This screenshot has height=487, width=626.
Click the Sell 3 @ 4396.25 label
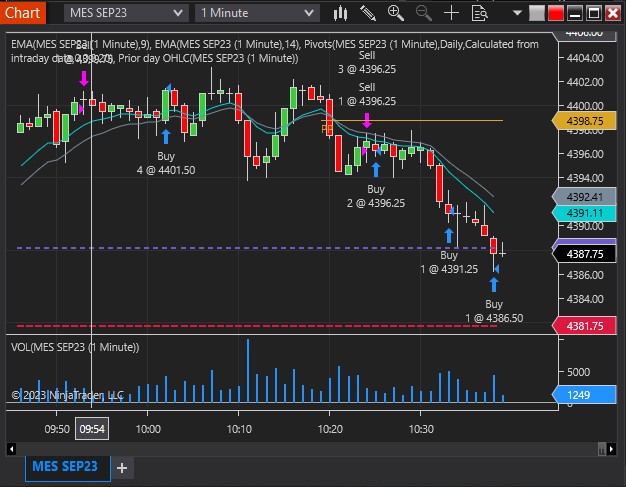pyautogui.click(x=367, y=62)
